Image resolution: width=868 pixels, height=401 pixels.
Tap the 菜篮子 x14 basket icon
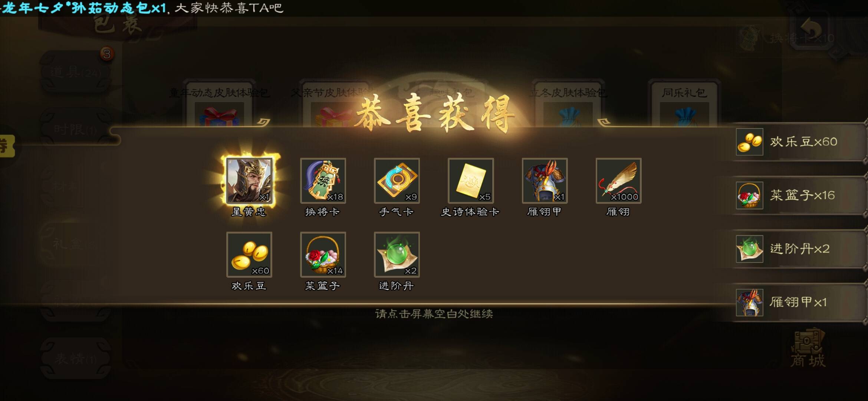[x=323, y=255]
